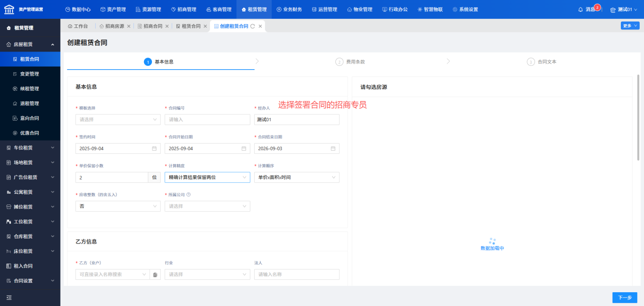Click the asset management logo icon
This screenshot has width=644, height=306.
click(x=9, y=9)
